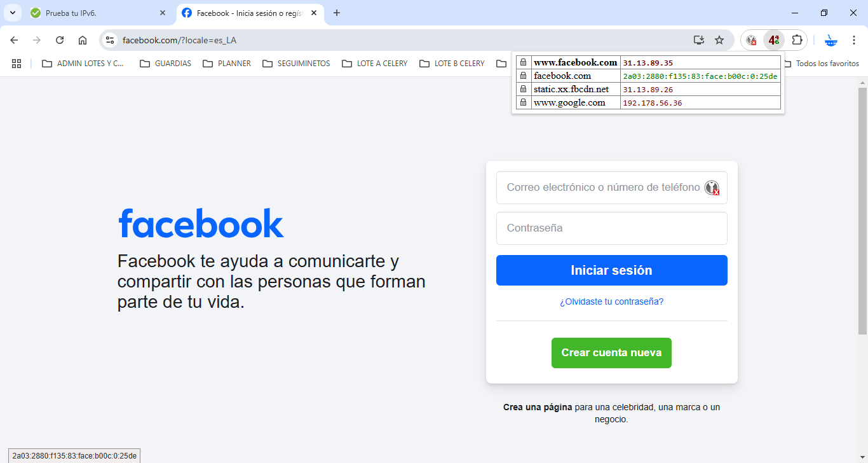Screen dimensions: 868x463
Task: Reload the Facebook page
Action: (60, 40)
